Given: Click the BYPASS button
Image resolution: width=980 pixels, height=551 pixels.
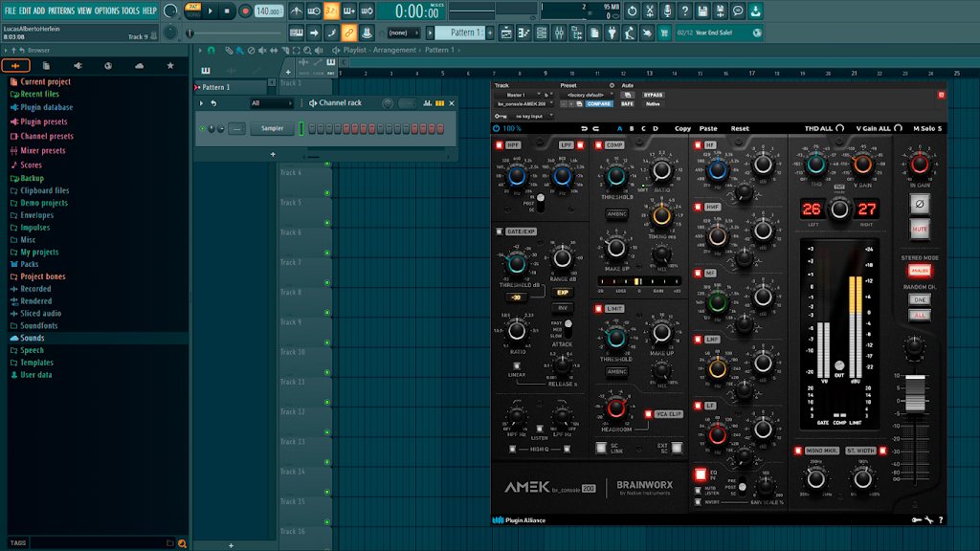Looking at the screenshot, I should 653,95.
